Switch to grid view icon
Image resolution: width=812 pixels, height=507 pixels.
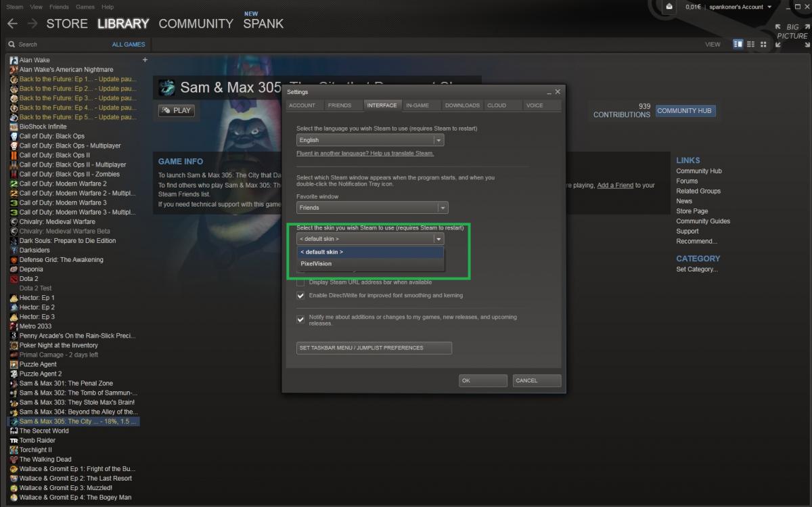pyautogui.click(x=763, y=44)
